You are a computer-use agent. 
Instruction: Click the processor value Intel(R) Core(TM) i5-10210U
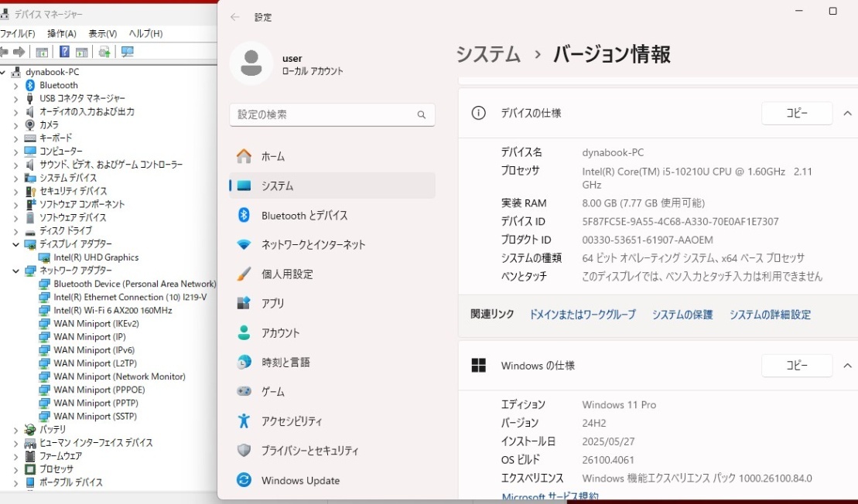click(x=697, y=179)
